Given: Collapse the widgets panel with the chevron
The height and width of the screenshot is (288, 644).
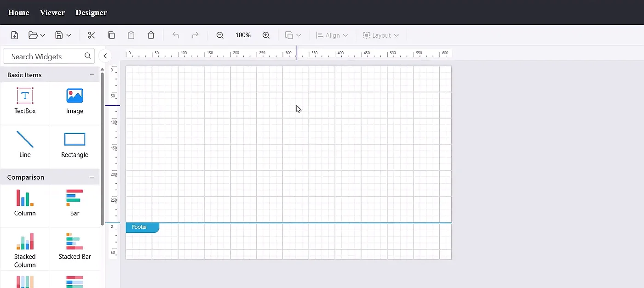Looking at the screenshot, I should 105,56.
